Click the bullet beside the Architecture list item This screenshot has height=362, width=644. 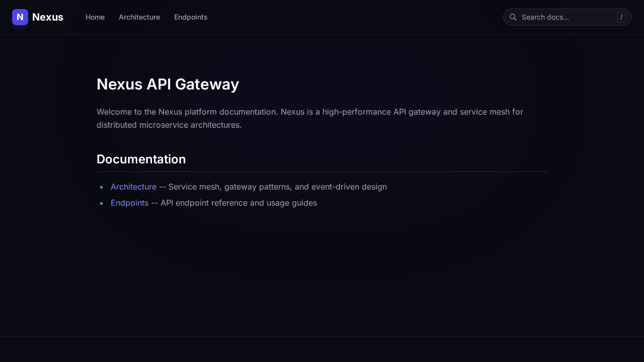click(101, 187)
